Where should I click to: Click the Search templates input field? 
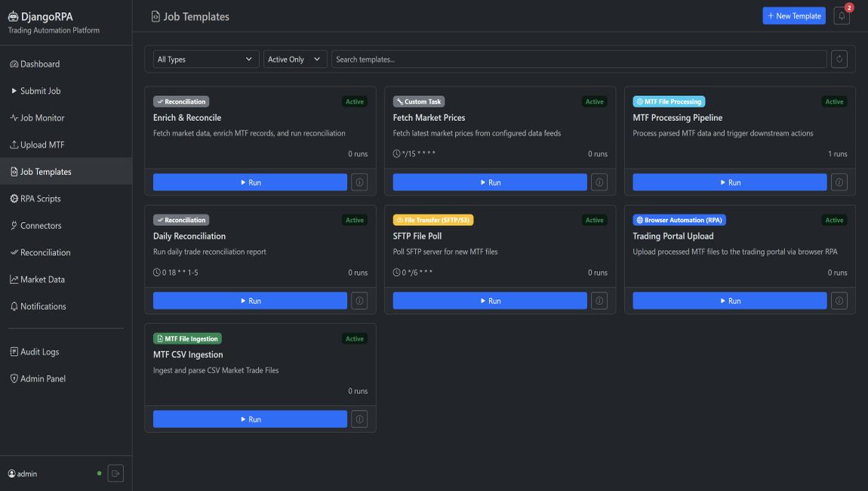(578, 59)
